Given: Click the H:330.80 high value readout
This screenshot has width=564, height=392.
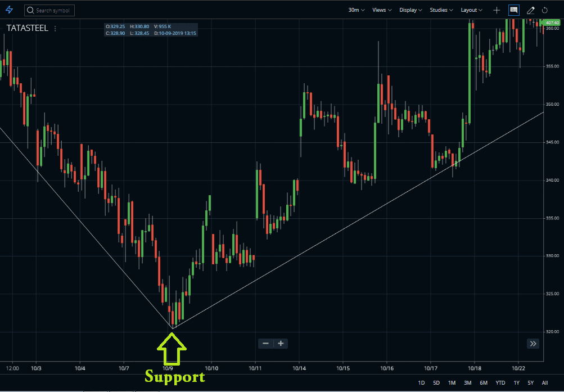Looking at the screenshot, I should [139, 26].
